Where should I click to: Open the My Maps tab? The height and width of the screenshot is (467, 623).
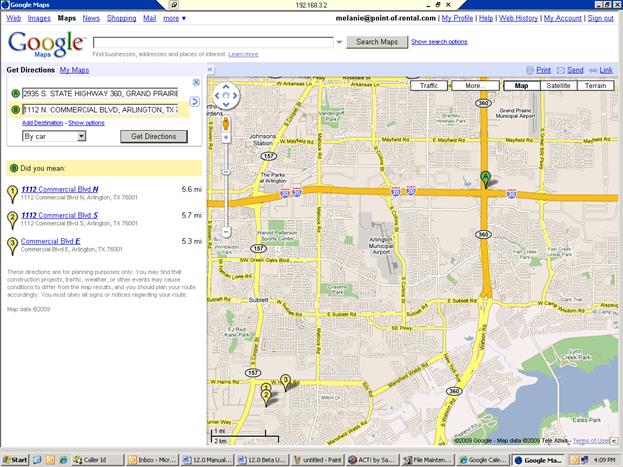point(74,70)
